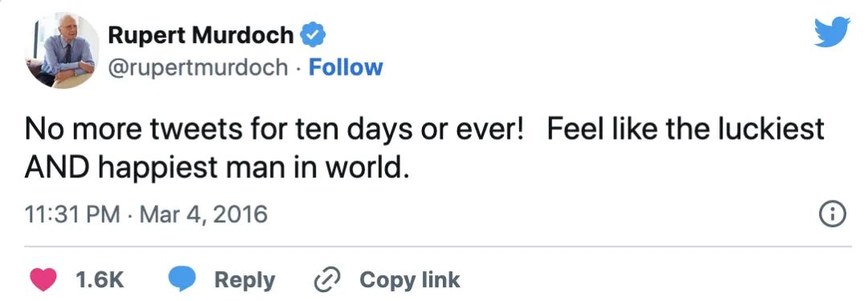This screenshot has height=301, width=868.
Task: Visit the @rupertmurdoch handle
Action: click(198, 67)
